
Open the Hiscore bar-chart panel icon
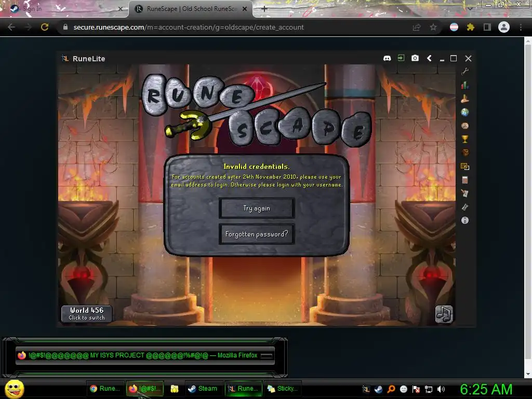465,85
